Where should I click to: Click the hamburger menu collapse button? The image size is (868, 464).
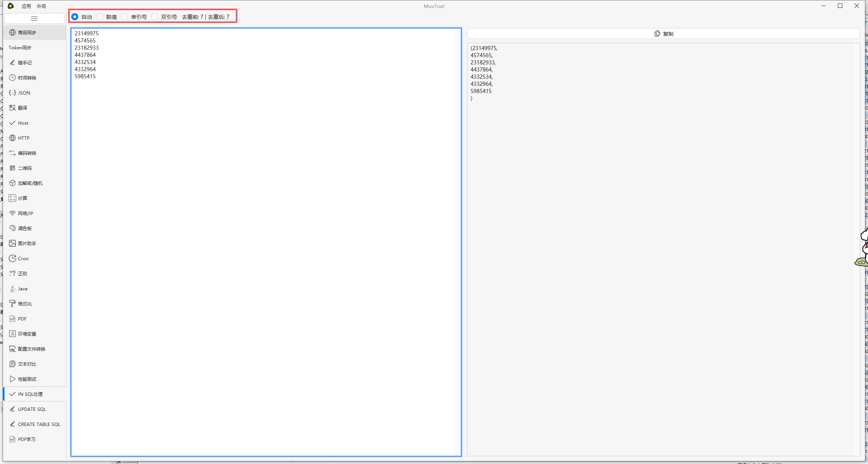pos(34,18)
